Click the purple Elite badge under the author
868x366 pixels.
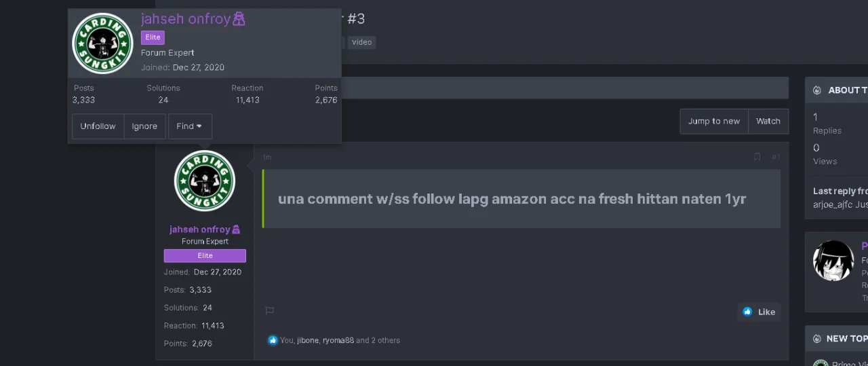click(205, 255)
